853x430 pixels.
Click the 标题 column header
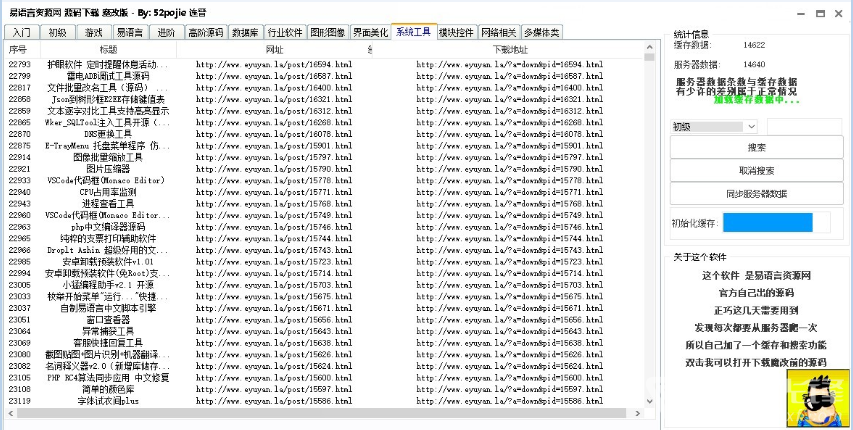click(108, 50)
